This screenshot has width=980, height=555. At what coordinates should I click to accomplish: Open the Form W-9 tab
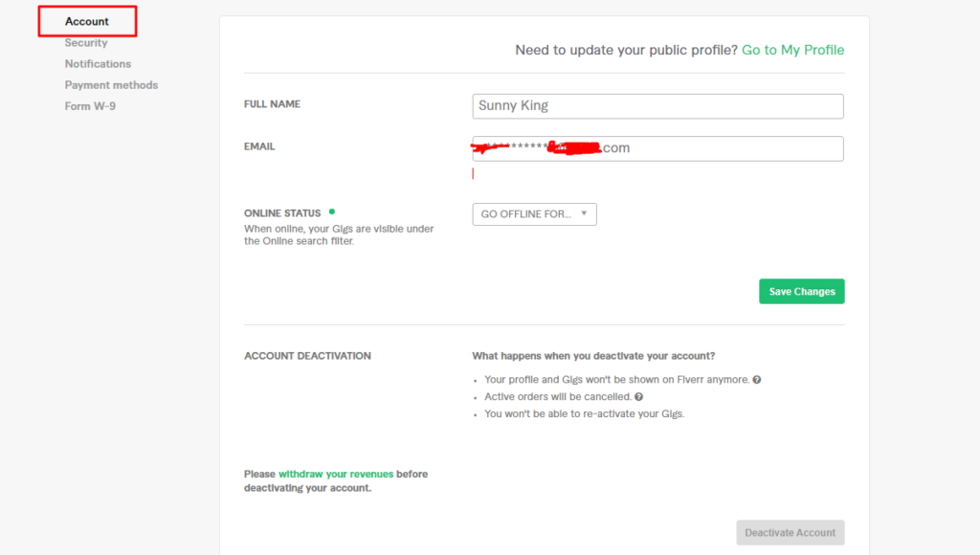click(x=90, y=106)
